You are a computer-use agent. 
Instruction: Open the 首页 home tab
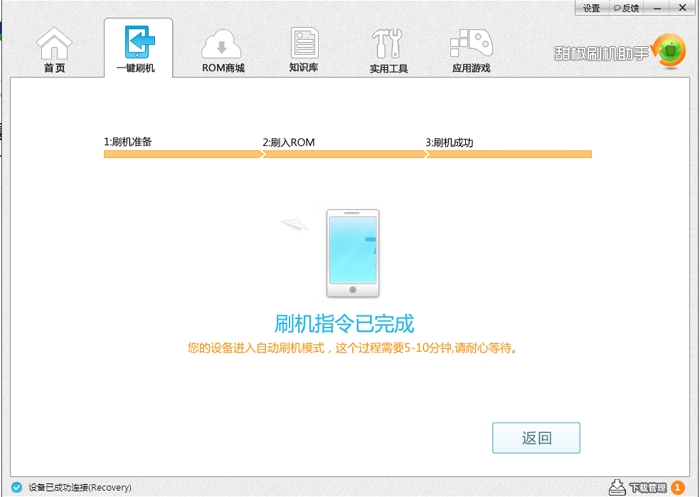coord(54,50)
